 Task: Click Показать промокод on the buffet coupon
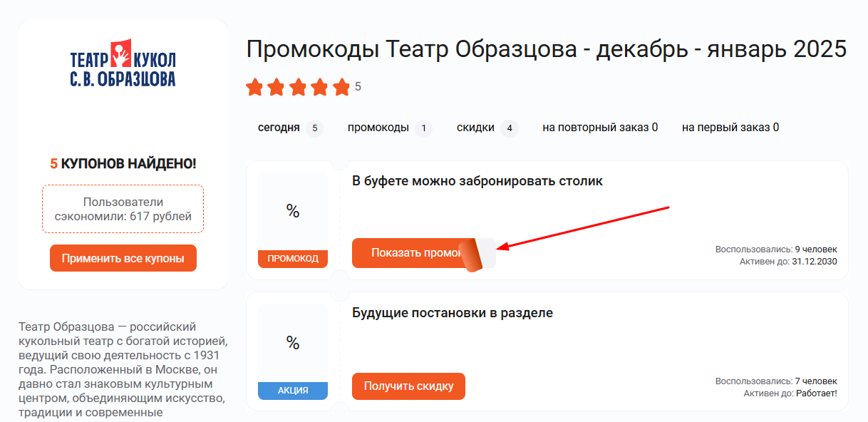coord(413,252)
